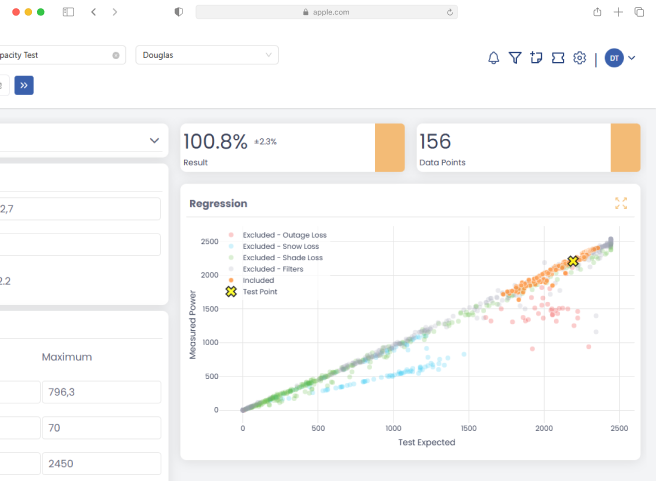This screenshot has height=481, width=656.
Task: Expand the collapsed left panel dropdown
Action: click(x=154, y=140)
